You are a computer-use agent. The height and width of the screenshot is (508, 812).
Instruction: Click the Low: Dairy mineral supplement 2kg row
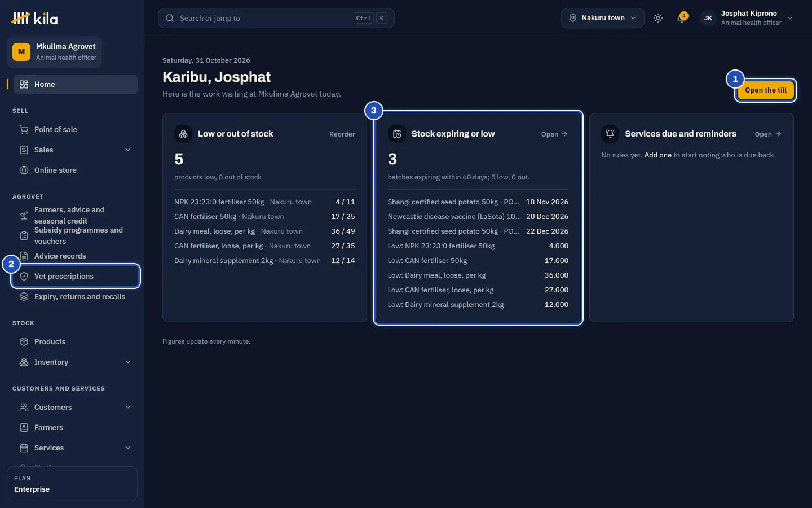click(x=478, y=305)
